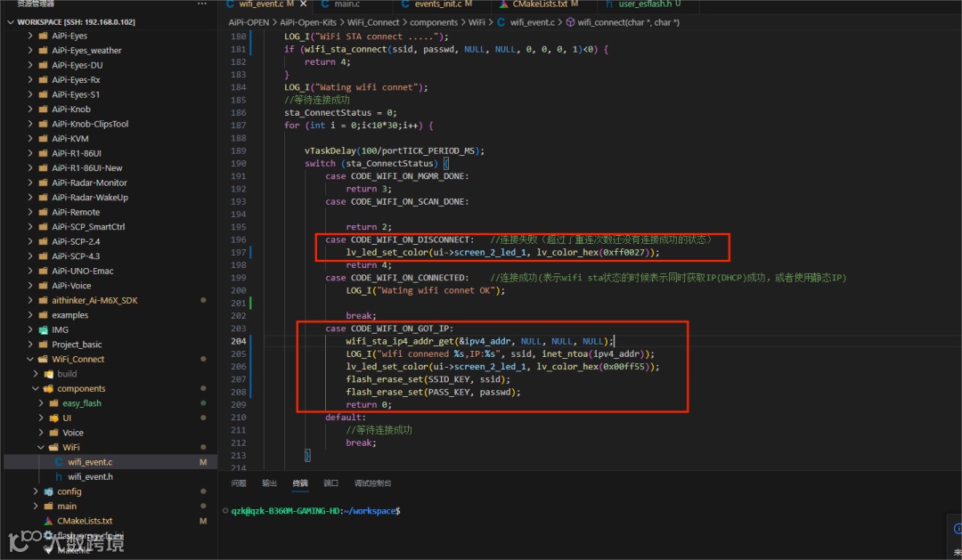Screen dimensions: 962x560
Task: Click the AiPi-Eyes_weather folder icon
Action: (43, 50)
